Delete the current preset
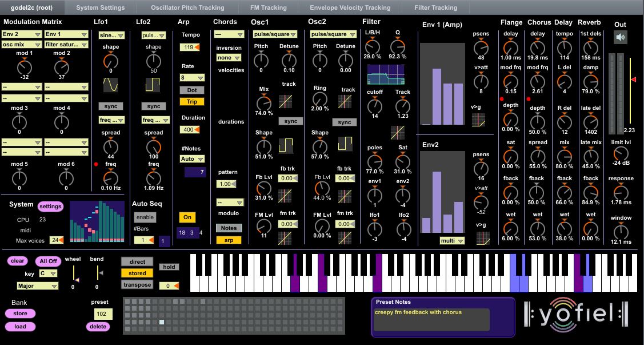644x345 pixels. click(98, 327)
